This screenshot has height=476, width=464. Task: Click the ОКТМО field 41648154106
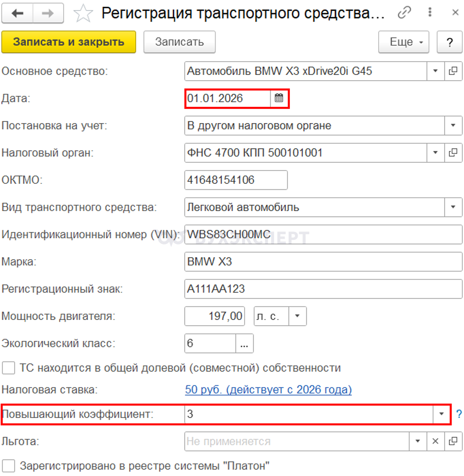pyautogui.click(x=236, y=180)
